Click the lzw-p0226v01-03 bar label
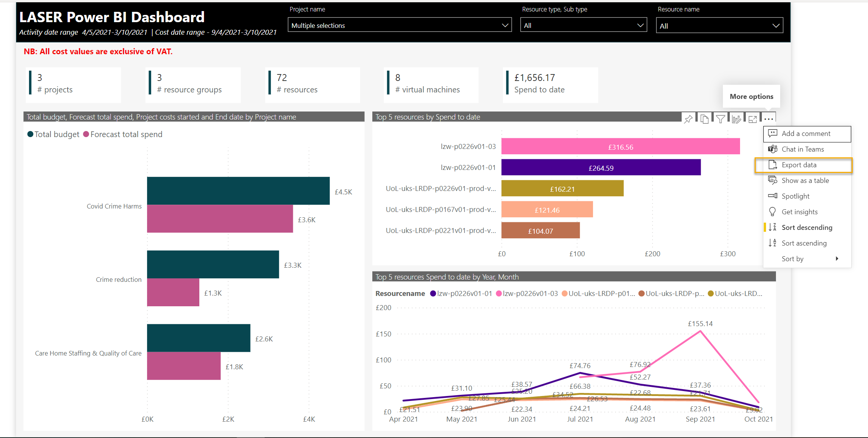868x438 pixels. [468, 146]
